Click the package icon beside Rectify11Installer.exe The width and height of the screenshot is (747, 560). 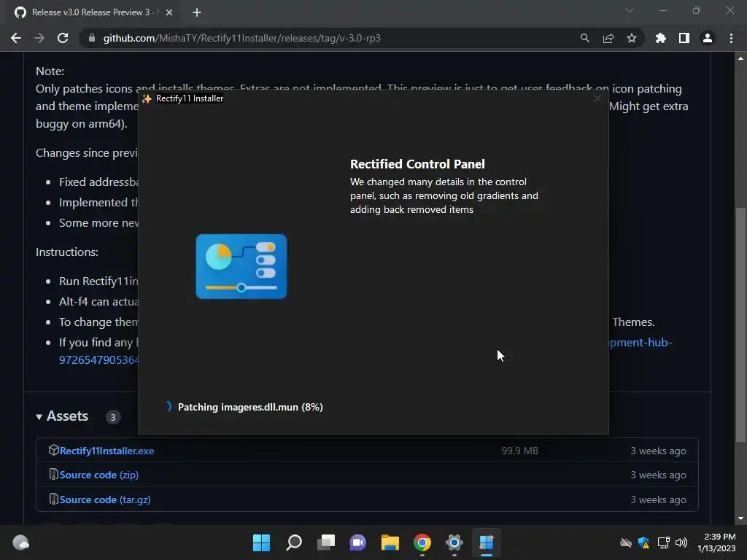[x=53, y=450]
